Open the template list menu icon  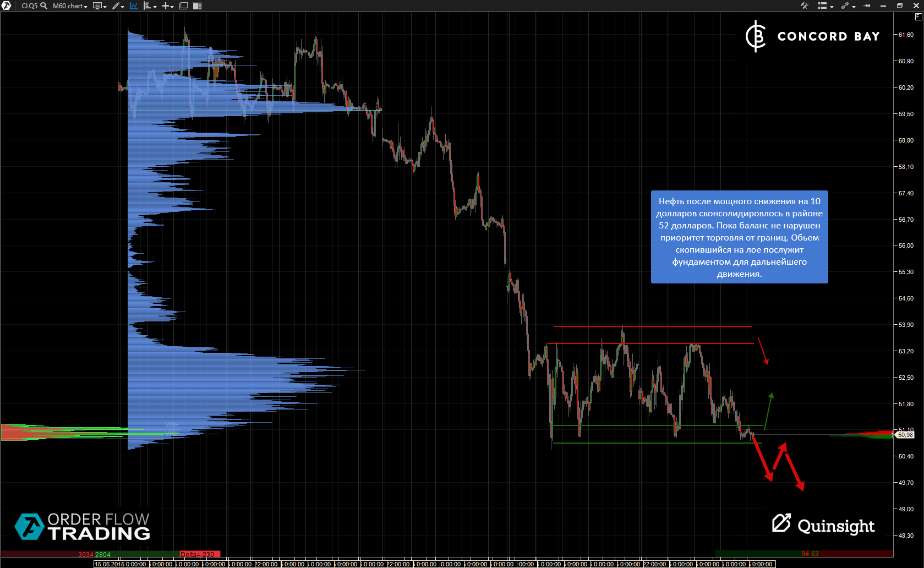(824, 6)
